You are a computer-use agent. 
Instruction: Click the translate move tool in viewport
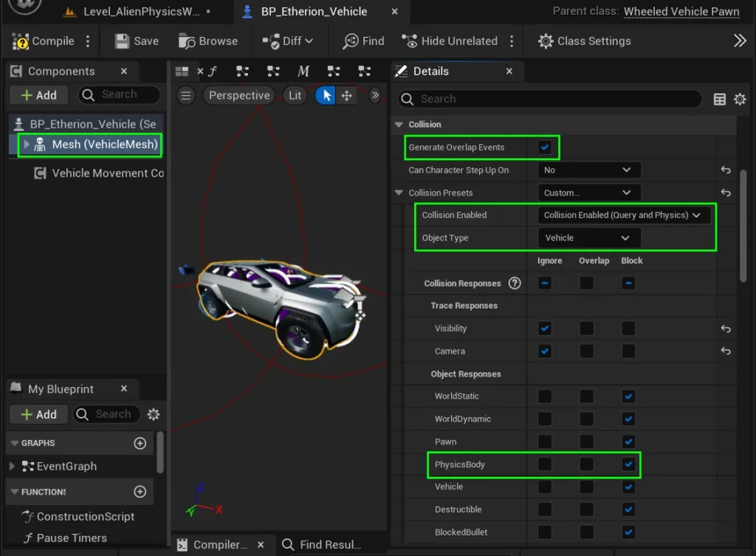pyautogui.click(x=346, y=95)
